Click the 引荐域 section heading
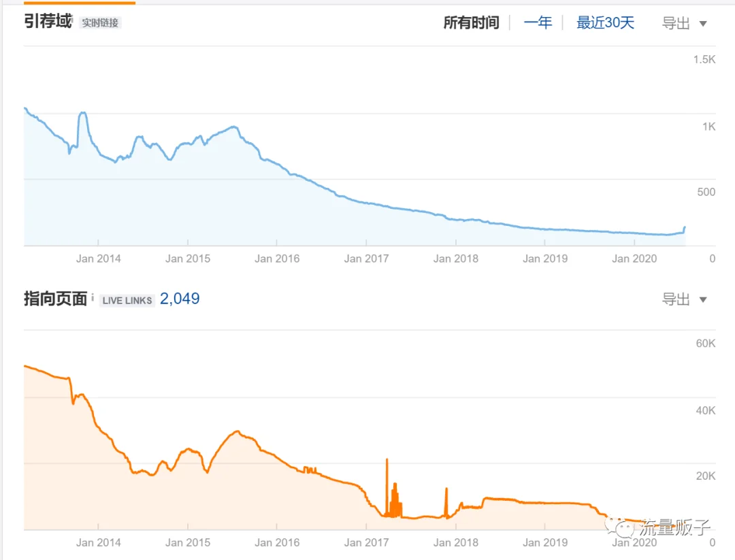This screenshot has height=560, width=735. 48,21
